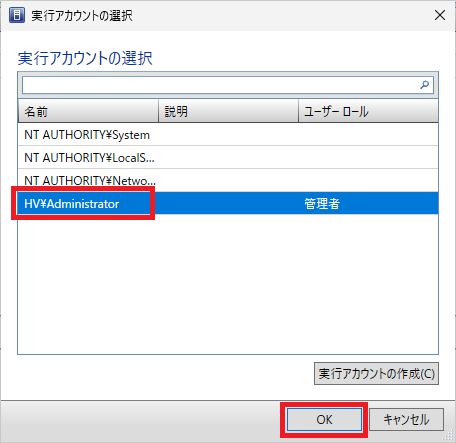Confirm selection with OK button
Screen dimensions: 456x443
(x=324, y=419)
